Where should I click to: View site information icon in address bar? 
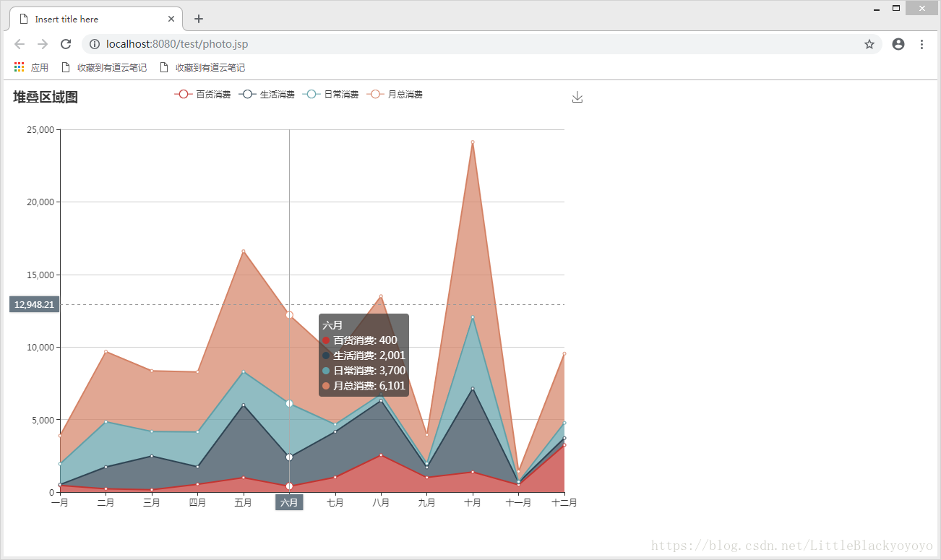click(x=95, y=44)
